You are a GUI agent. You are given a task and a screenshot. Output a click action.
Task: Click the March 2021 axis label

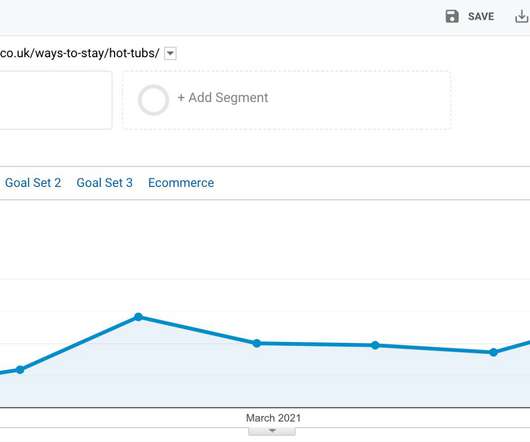(273, 418)
